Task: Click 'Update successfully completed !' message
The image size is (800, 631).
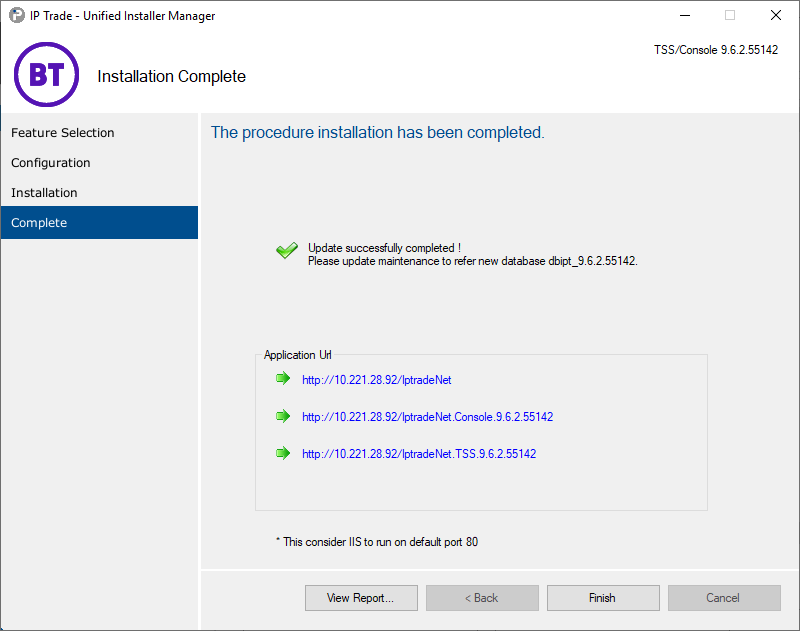Action: tap(384, 248)
